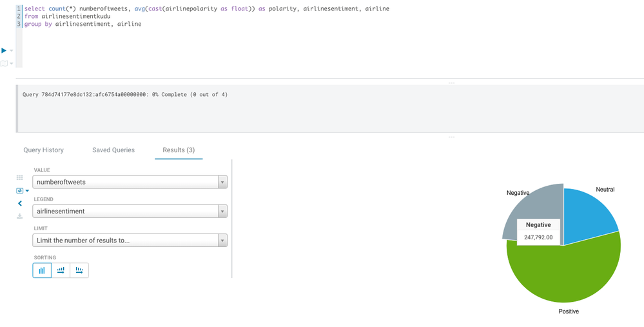Image resolution: width=644 pixels, height=327 pixels.
Task: Click the pie chart type icon
Action: (20, 190)
